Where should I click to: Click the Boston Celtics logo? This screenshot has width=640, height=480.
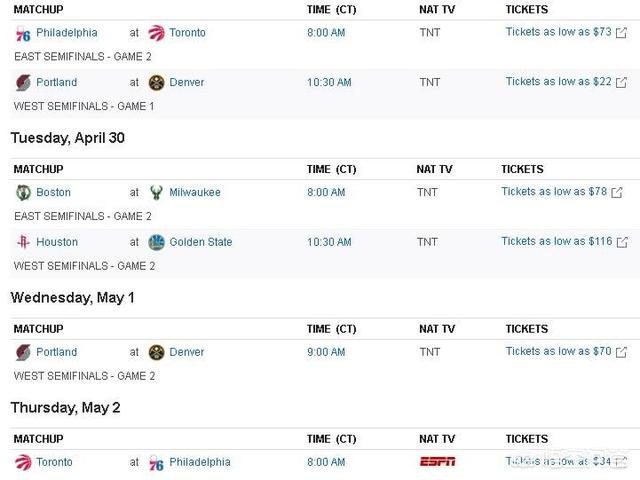(x=23, y=192)
